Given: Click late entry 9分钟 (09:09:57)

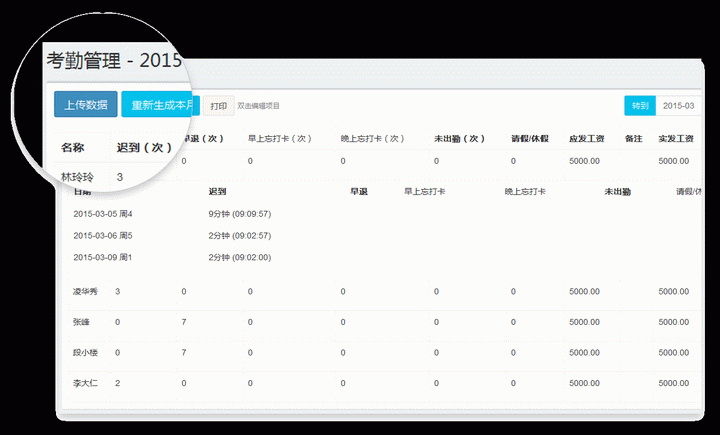Looking at the screenshot, I should 240,214.
